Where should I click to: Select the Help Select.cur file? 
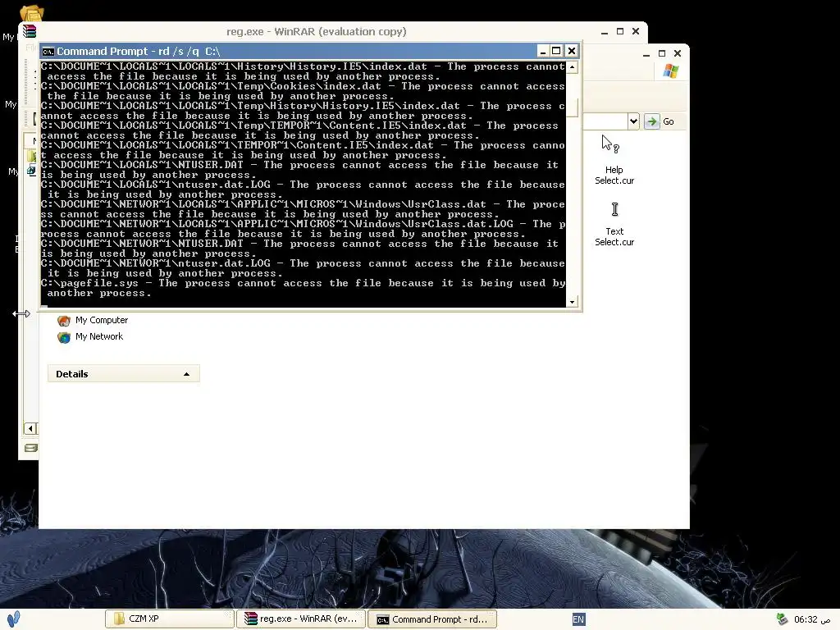point(614,160)
